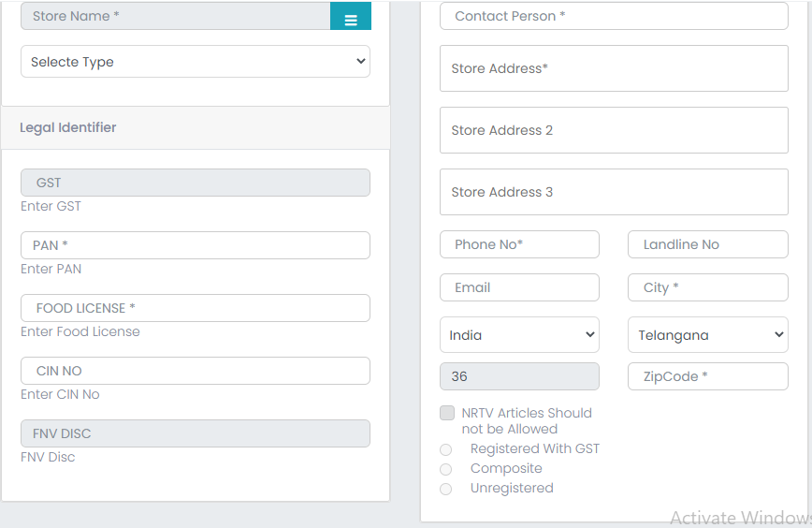The image size is (812, 528).
Task: Choose the Composite radio option
Action: pos(446,469)
